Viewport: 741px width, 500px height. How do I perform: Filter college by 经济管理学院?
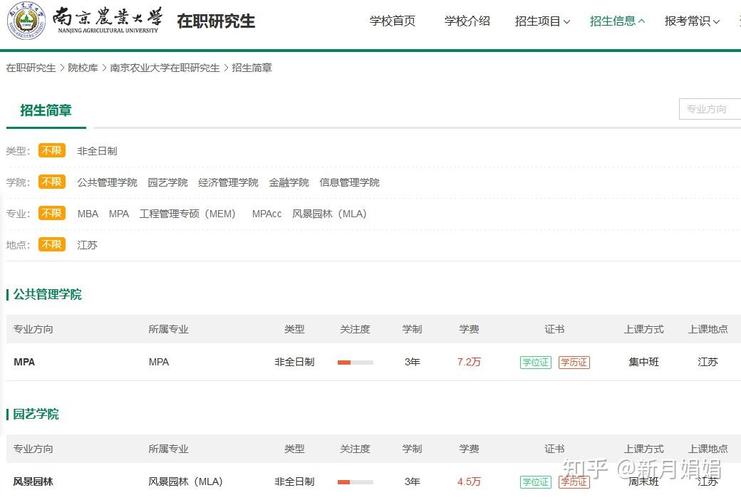(228, 182)
